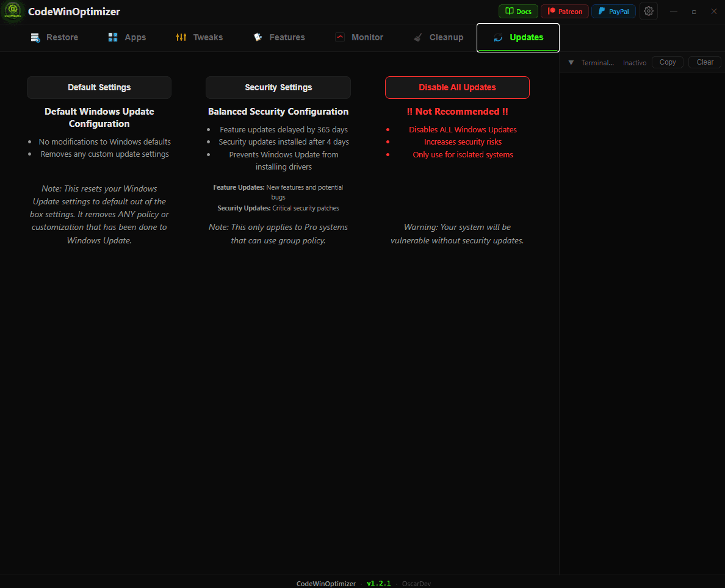Click the Patreon logo icon
The image size is (725, 588).
[x=551, y=11]
